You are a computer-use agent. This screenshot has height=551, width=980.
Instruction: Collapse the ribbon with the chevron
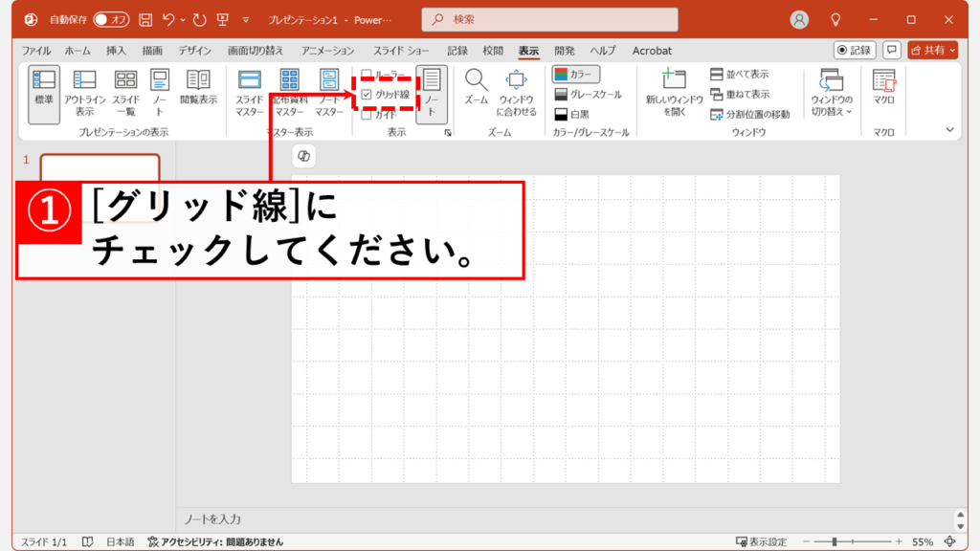[949, 130]
